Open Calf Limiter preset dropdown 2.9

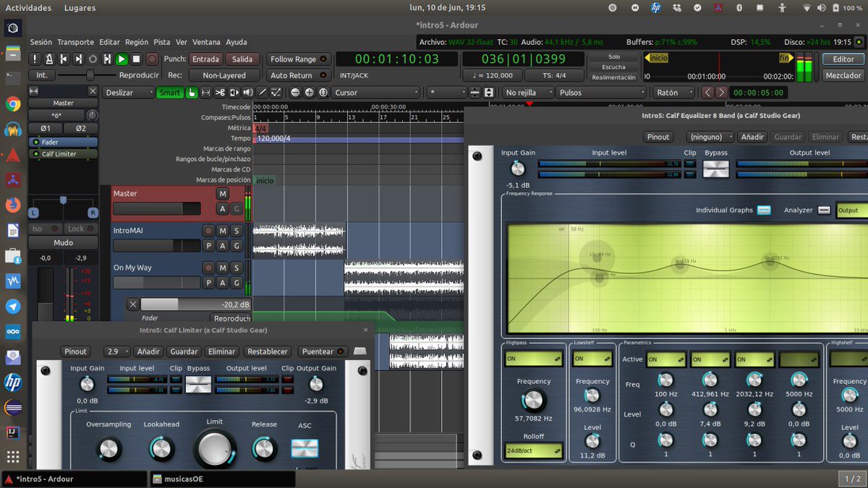click(x=116, y=351)
